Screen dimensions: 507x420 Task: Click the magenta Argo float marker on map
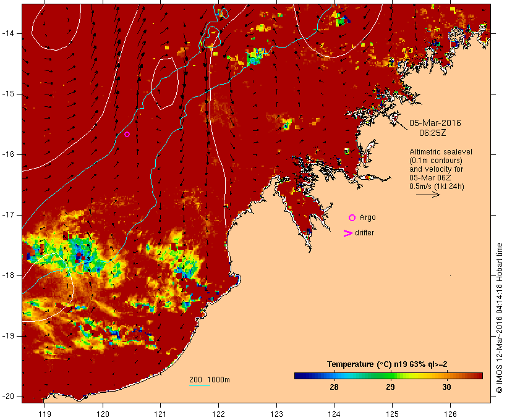coord(127,135)
